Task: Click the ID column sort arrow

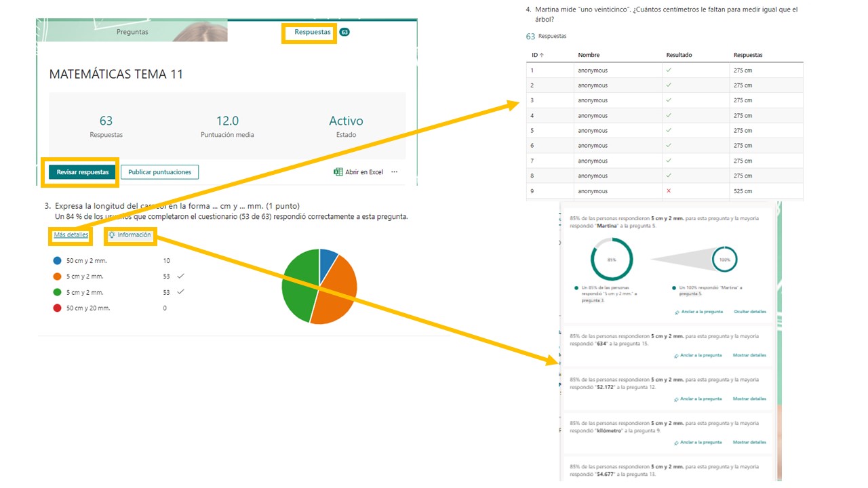Action: pyautogui.click(x=542, y=55)
